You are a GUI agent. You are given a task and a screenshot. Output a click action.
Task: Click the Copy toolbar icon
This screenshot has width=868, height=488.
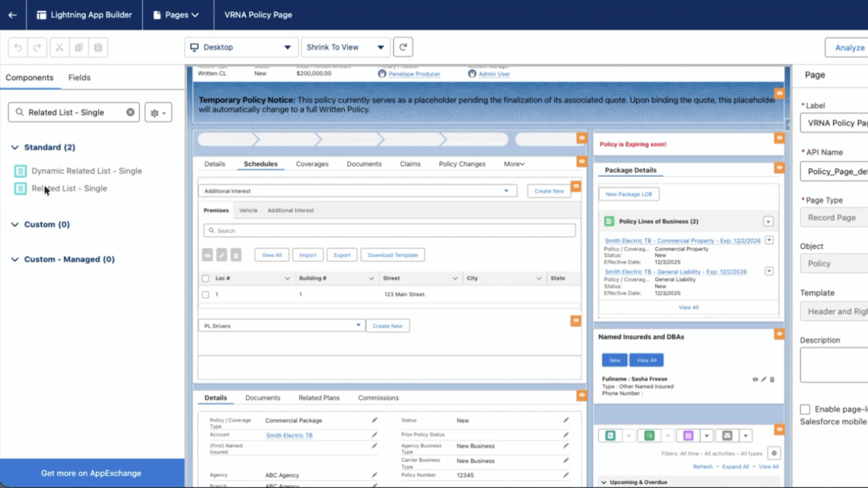pos(79,47)
